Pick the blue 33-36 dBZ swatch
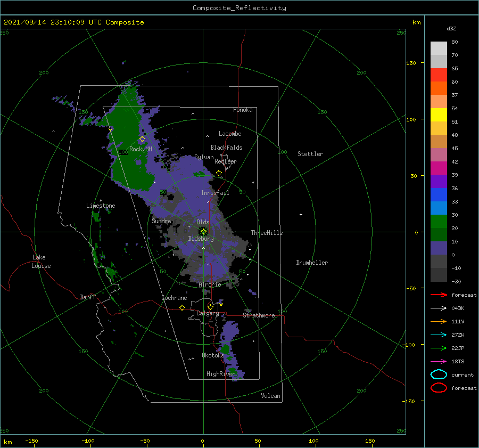Screen dimensions: 479x448 click(x=439, y=195)
